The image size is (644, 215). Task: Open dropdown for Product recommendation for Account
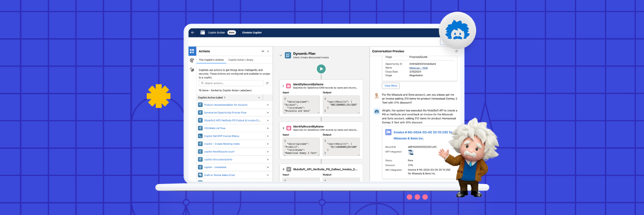click(268, 105)
